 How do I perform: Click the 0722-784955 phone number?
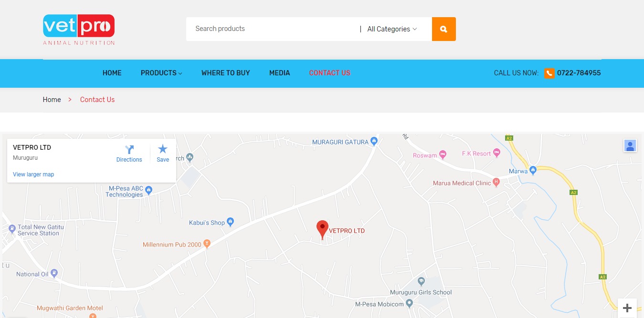coord(579,73)
